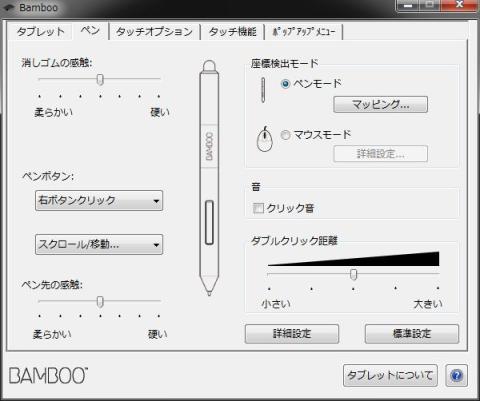The image size is (480, 401).
Task: Click the 柔らかい label under eraser slider
Action: coord(53,112)
